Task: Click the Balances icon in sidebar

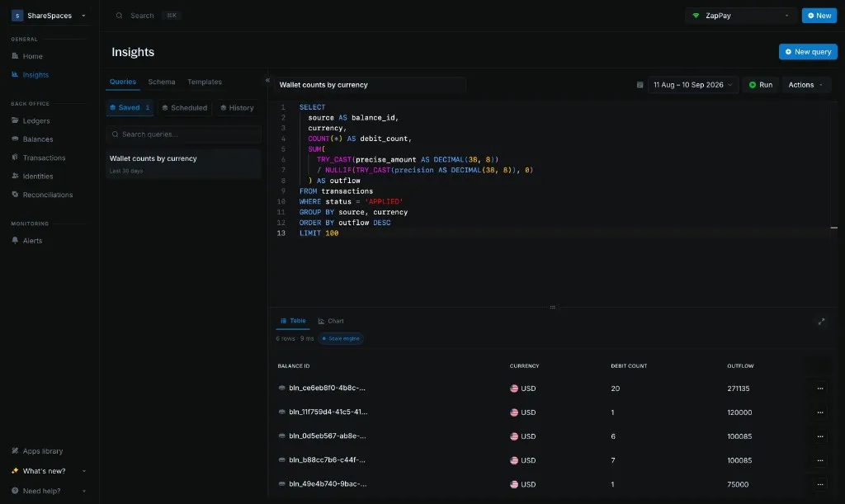Action: pos(15,139)
